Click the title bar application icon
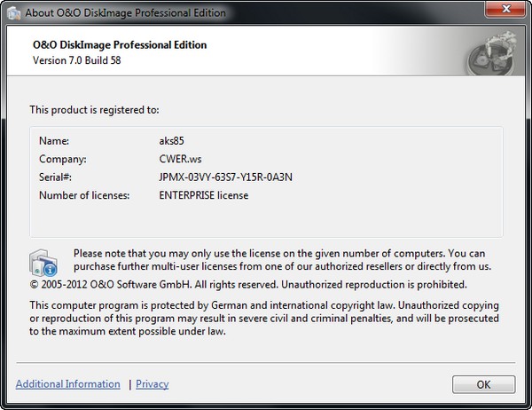 (12, 13)
